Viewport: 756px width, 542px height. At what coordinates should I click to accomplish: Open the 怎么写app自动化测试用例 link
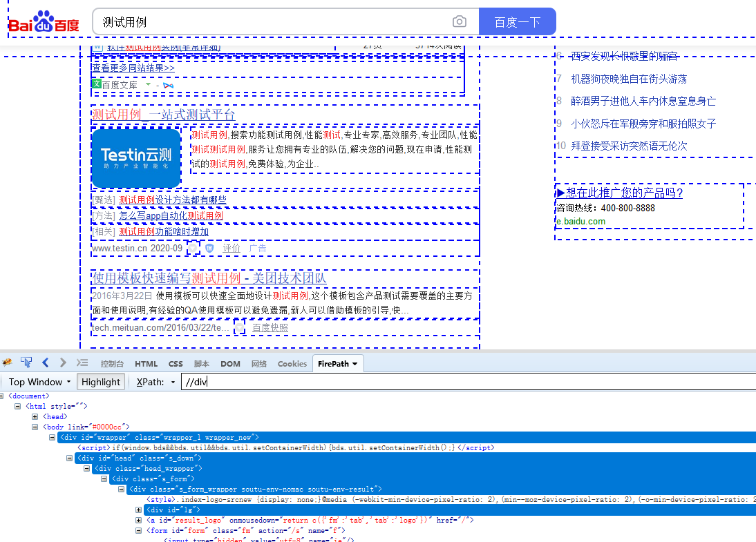(x=171, y=216)
